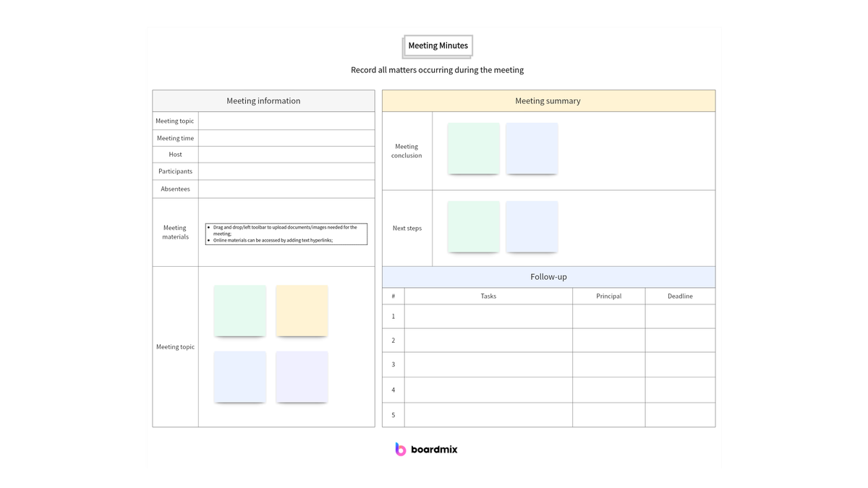Click the empty field beside Absentees
The height and width of the screenshot is (488, 868).
coord(286,189)
